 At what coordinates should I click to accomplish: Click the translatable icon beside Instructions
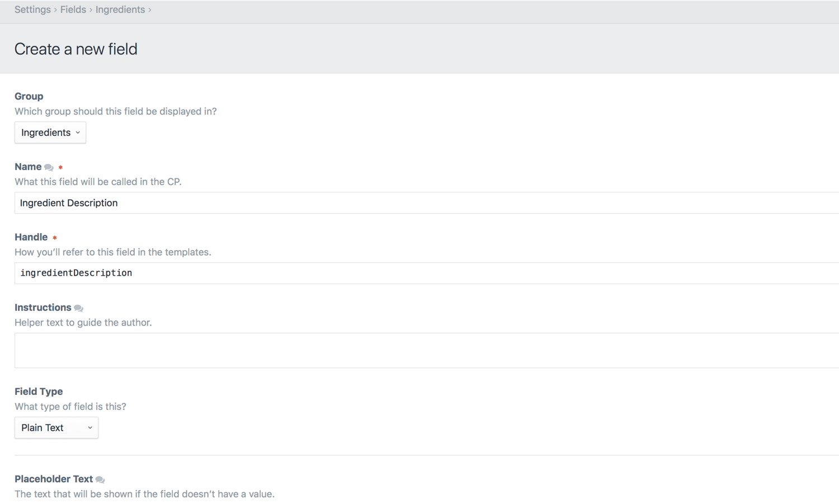click(x=78, y=308)
